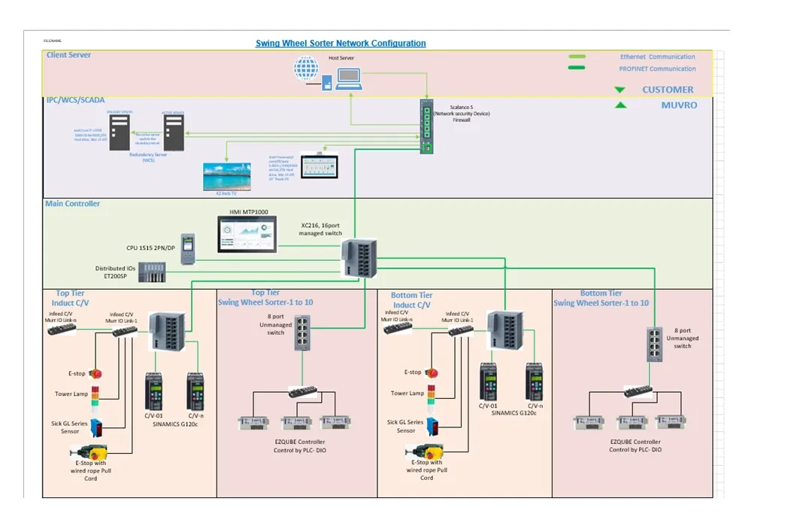The image size is (812, 529).
Task: Select the XC216 16port managed switch
Action: coord(359,257)
